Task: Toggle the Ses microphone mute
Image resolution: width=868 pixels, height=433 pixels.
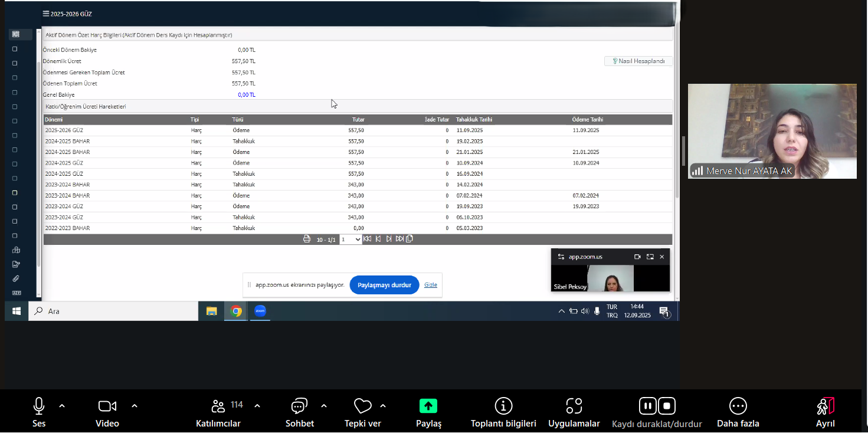Action: tap(39, 406)
